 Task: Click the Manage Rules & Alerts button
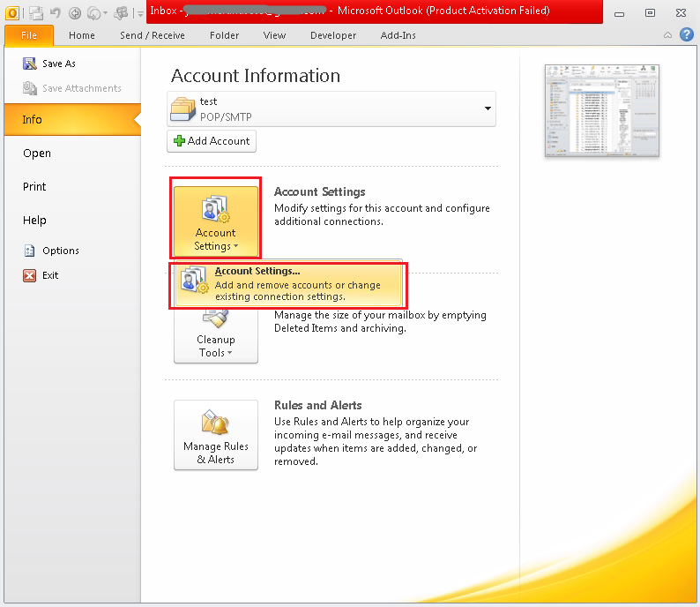[216, 435]
